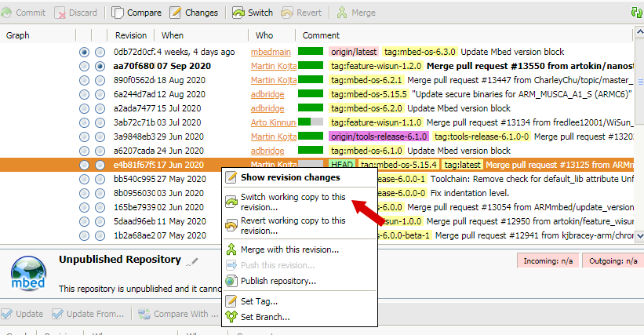Choose Set Tag from context menu

coord(300,301)
